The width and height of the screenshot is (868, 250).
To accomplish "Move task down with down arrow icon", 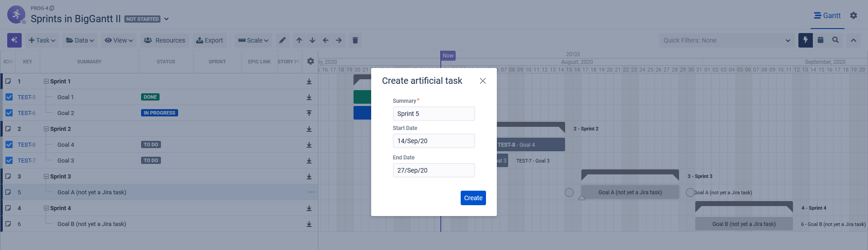I will (312, 40).
